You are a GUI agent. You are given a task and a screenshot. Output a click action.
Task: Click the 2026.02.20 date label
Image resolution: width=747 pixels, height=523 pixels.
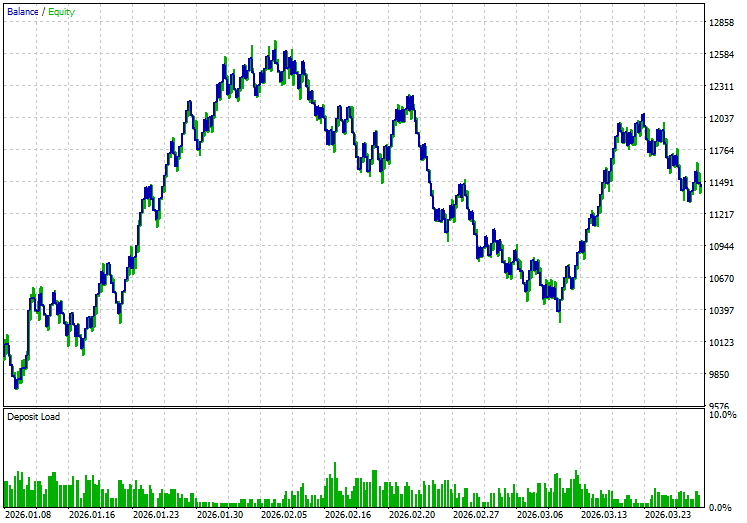tap(412, 514)
